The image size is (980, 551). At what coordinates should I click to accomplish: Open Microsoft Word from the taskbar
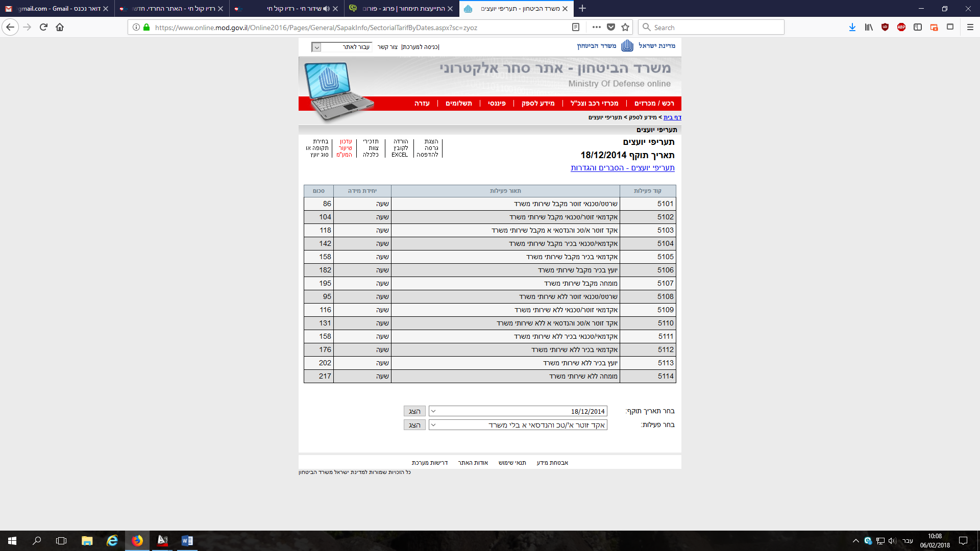click(187, 541)
